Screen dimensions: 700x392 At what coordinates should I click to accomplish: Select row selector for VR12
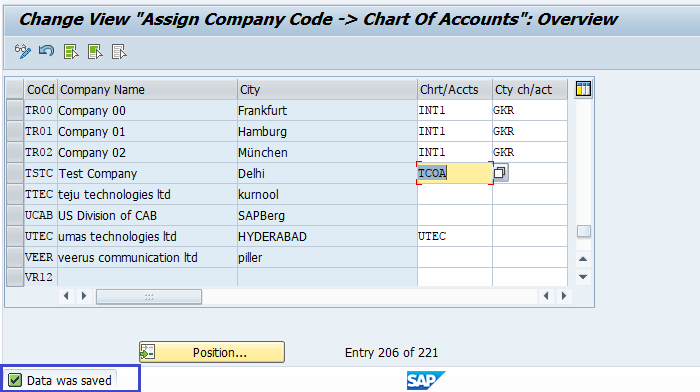[x=15, y=277]
